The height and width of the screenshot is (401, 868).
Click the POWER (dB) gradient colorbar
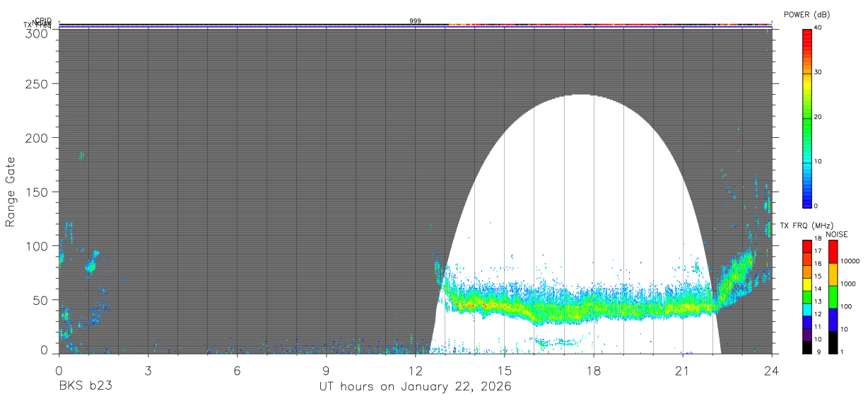pos(807,118)
